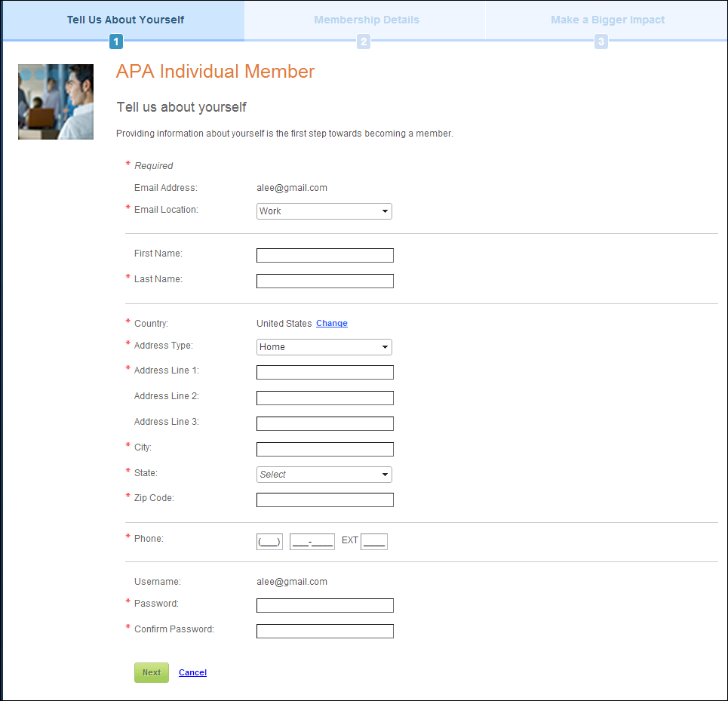Click the step 2 number marker
Screen dimensions: 728x701
coord(364,42)
